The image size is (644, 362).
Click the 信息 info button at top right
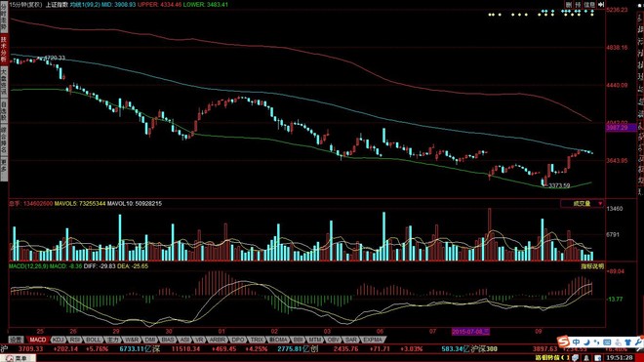coord(589,5)
